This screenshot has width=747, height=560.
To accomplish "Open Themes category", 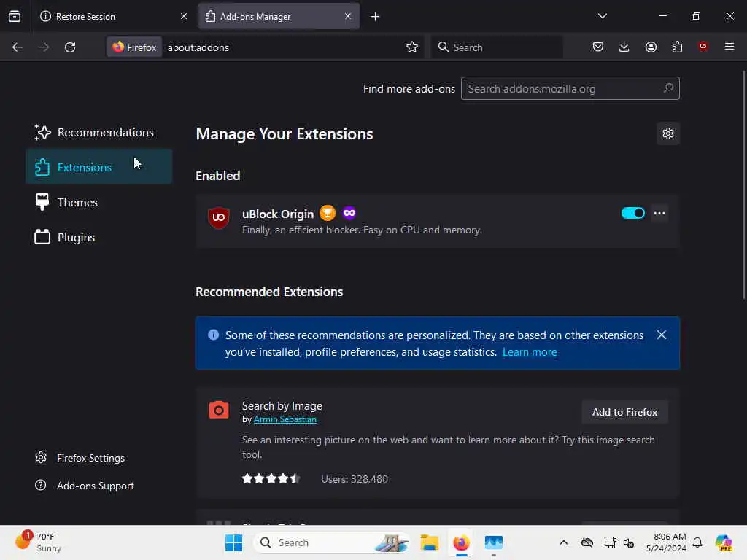I will [x=98, y=203].
